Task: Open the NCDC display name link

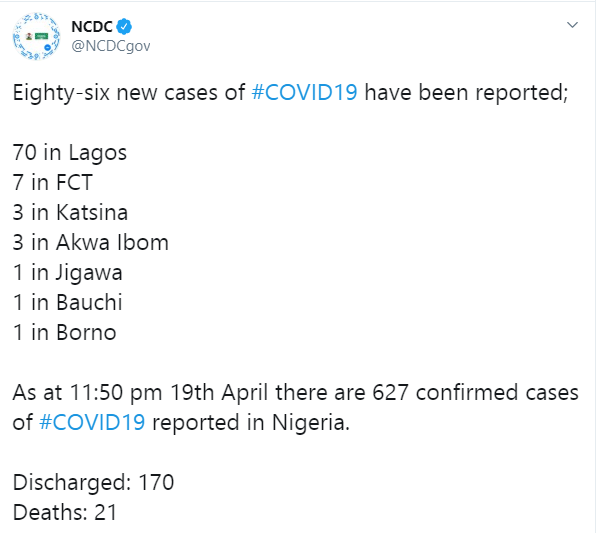Action: pyautogui.click(x=92, y=26)
